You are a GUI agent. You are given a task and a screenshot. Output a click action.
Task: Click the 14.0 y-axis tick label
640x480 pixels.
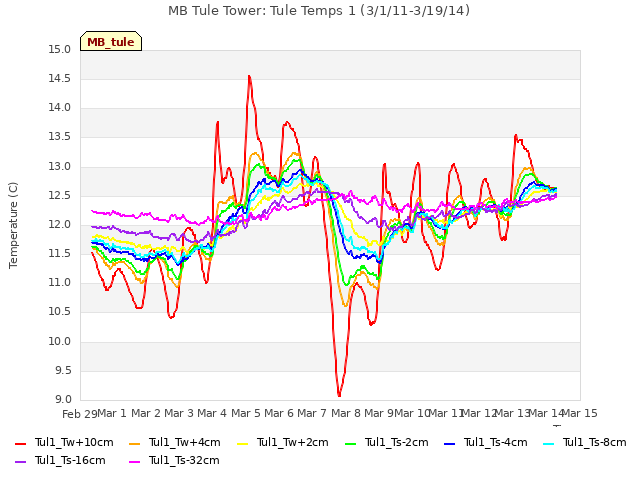[60, 108]
